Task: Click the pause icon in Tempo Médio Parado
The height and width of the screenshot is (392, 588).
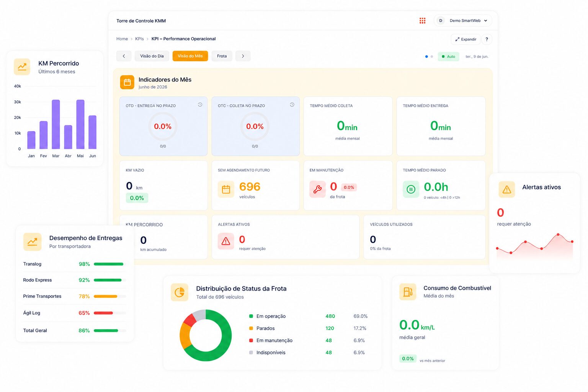Action: (x=411, y=189)
